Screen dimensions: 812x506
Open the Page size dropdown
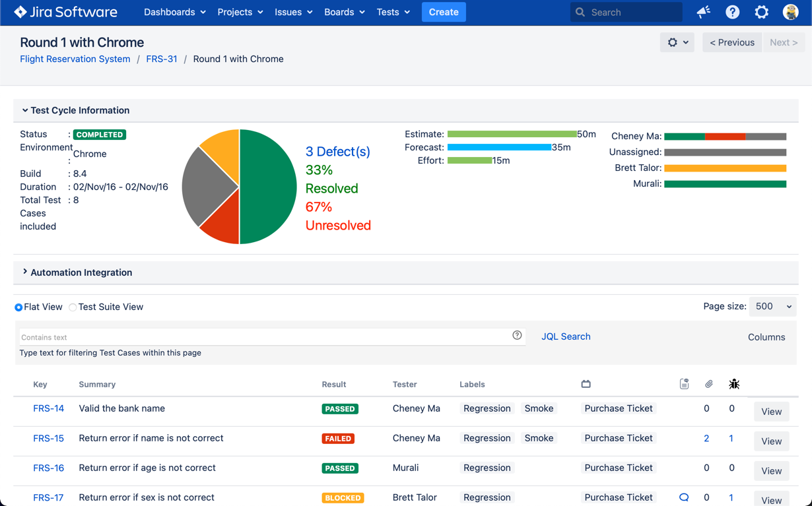772,306
